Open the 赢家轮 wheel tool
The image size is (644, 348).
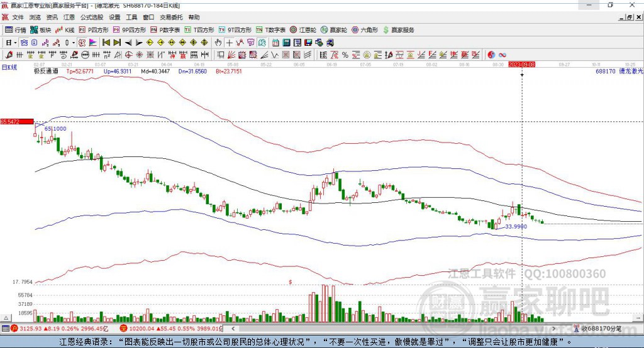tap(334, 30)
